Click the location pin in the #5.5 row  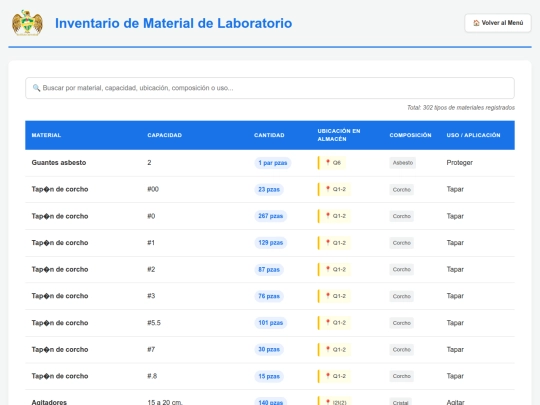[328, 322]
